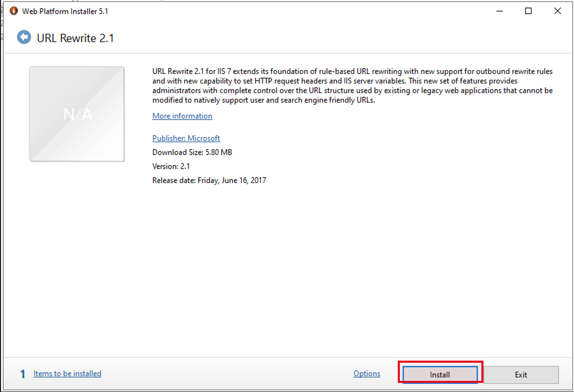The image size is (574, 392).
Task: Maximize the Web Platform Installer window
Action: [528, 11]
